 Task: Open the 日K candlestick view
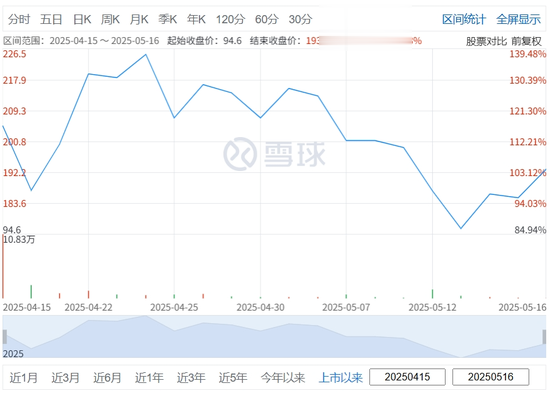82,19
